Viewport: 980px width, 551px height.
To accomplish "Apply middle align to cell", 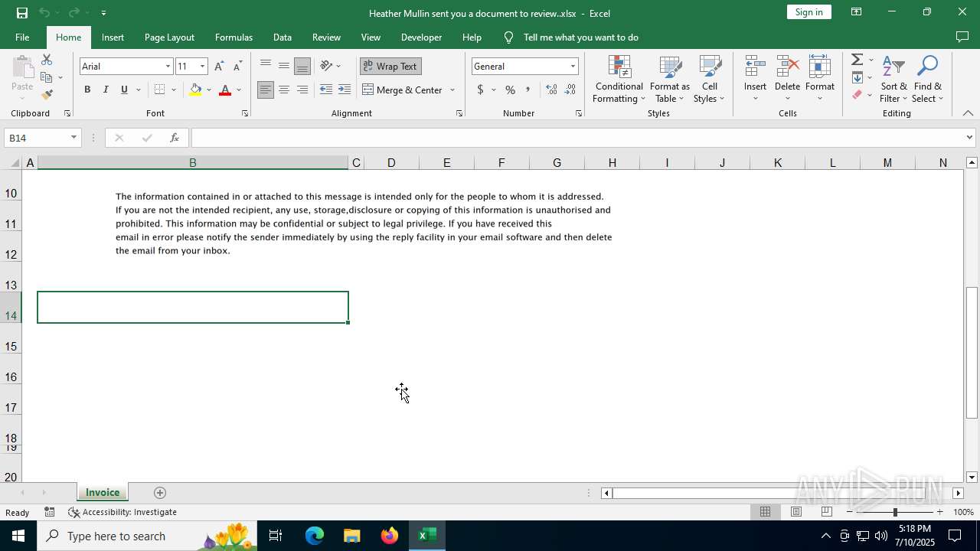I will pos(284,66).
